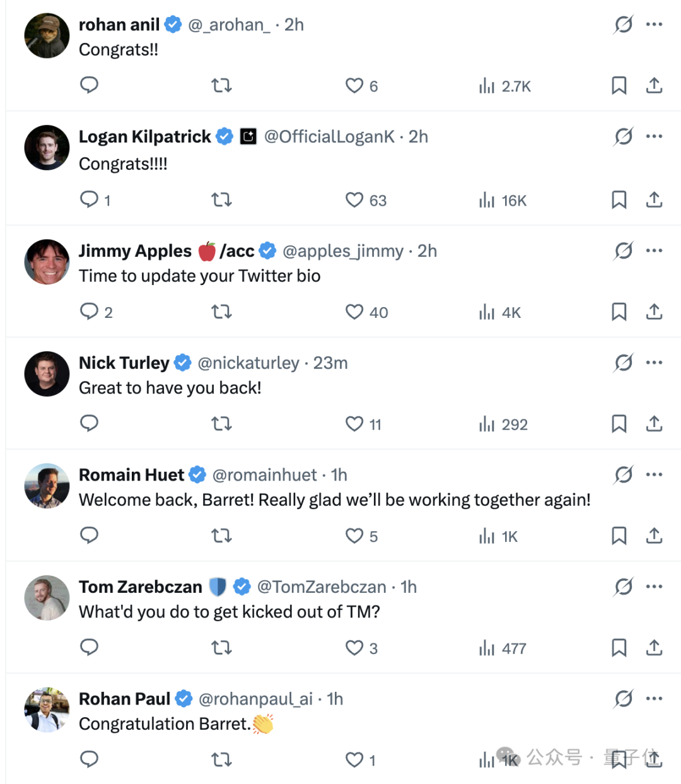The height and width of the screenshot is (784, 681).
Task: Like Rohan Paul's congratulation reply
Action: click(x=355, y=760)
